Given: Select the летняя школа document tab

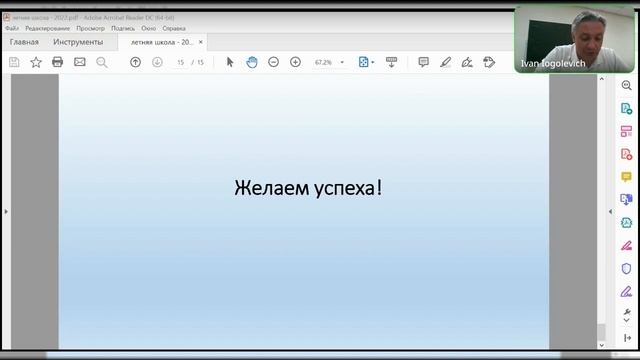Looking at the screenshot, I should pyautogui.click(x=161, y=42).
